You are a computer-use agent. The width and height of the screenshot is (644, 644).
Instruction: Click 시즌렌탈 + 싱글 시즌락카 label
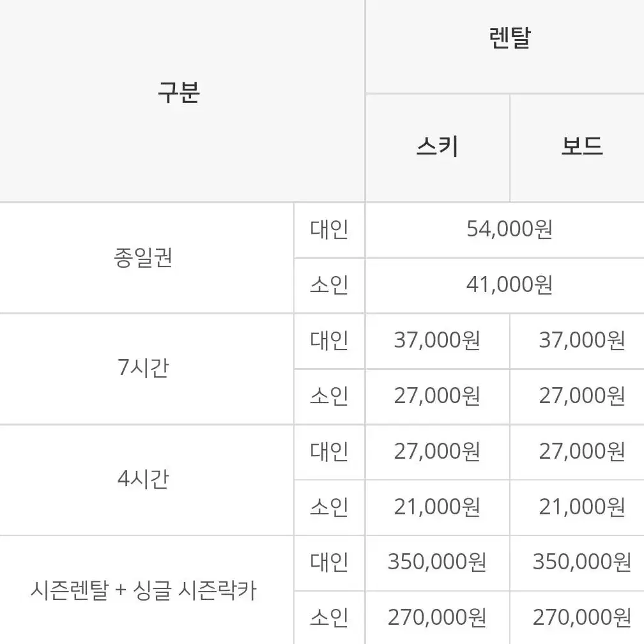(143, 590)
